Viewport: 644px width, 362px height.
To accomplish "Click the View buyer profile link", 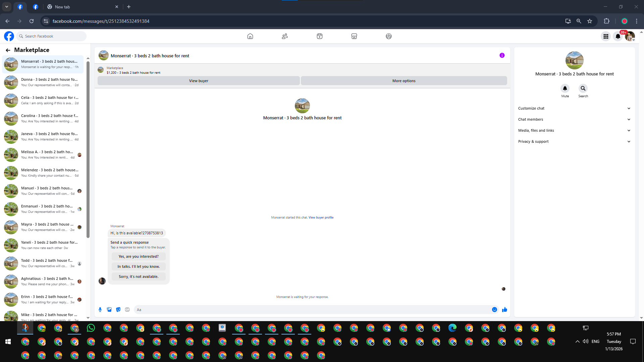I will click(321, 218).
